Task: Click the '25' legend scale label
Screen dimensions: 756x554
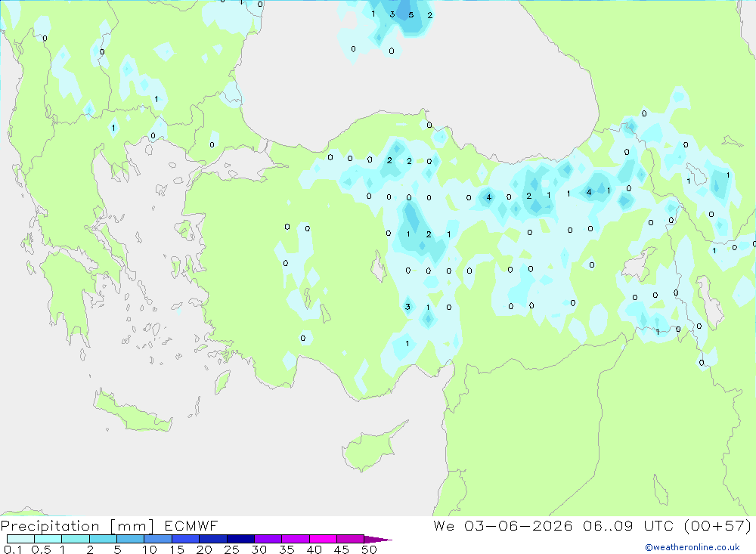Action: click(231, 549)
